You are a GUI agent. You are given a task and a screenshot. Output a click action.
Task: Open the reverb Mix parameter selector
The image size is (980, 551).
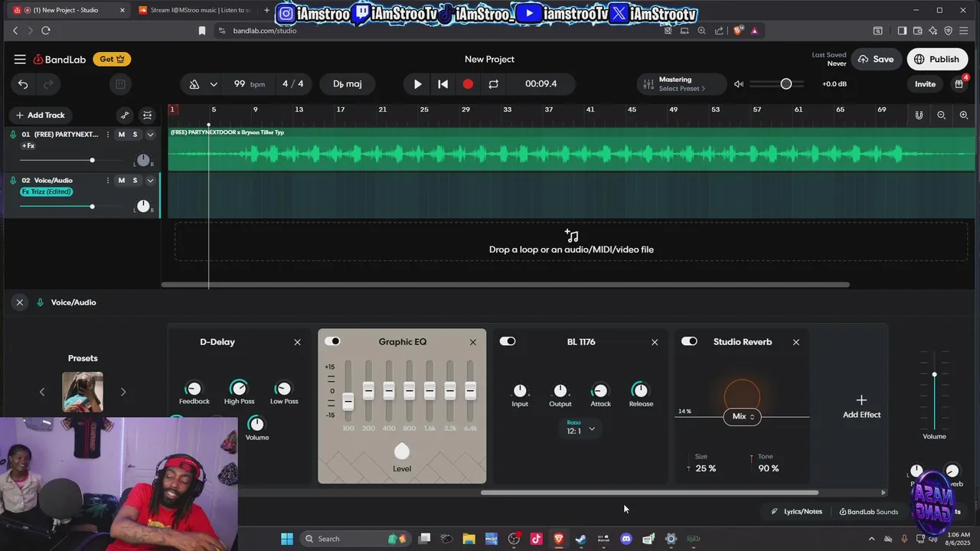point(743,416)
